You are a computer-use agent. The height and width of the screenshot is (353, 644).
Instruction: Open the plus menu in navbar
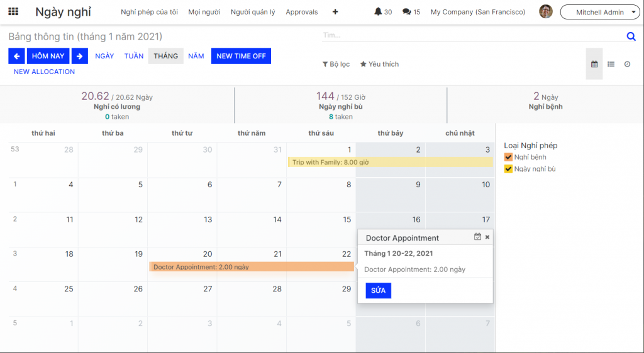pyautogui.click(x=335, y=12)
